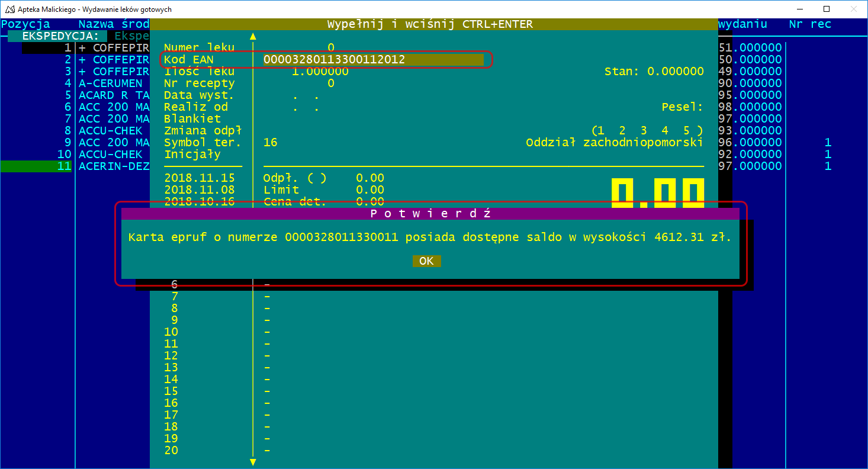Click the Kod EAN input field
Viewport: 868px width, 469px height.
coord(373,60)
